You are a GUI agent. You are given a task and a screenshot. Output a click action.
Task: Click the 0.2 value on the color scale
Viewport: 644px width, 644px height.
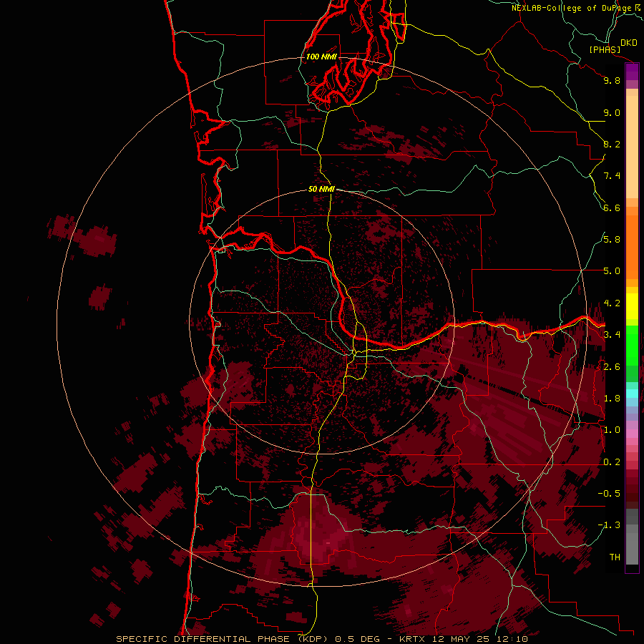[612, 462]
